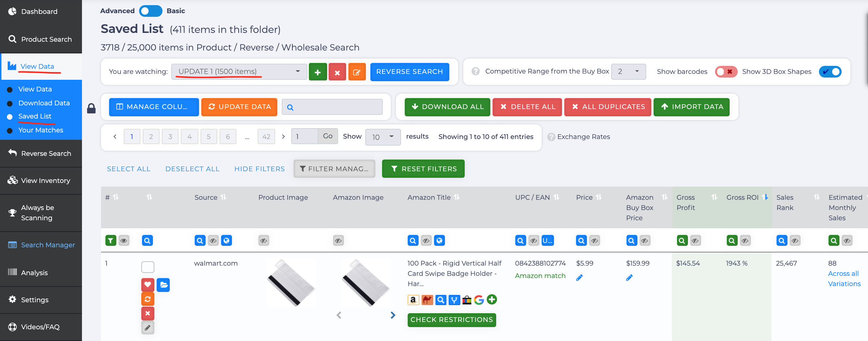This screenshot has width=868, height=341.
Task: Click pencil icon under Amazon Buy Box price
Action: click(629, 278)
